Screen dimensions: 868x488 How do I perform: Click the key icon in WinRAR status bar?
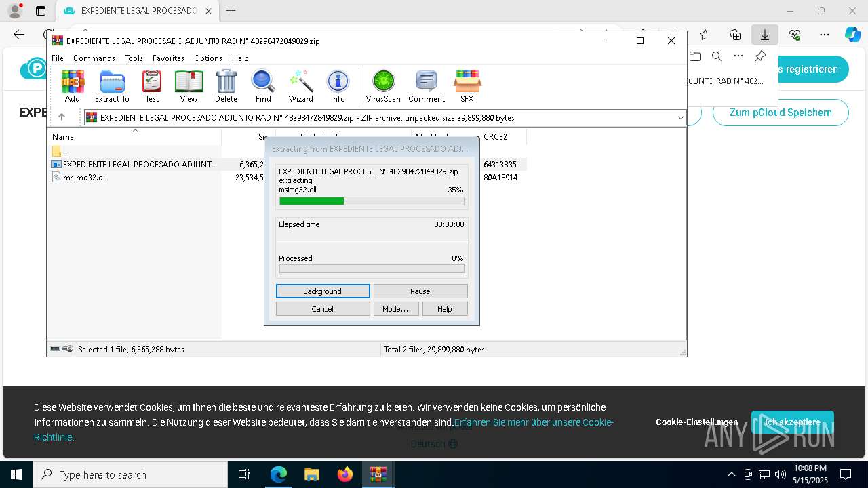68,349
